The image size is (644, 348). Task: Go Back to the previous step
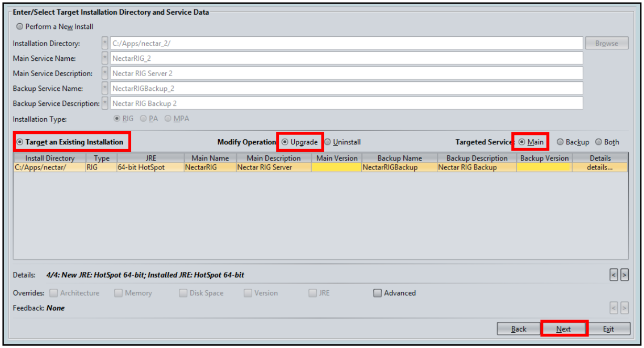click(519, 329)
